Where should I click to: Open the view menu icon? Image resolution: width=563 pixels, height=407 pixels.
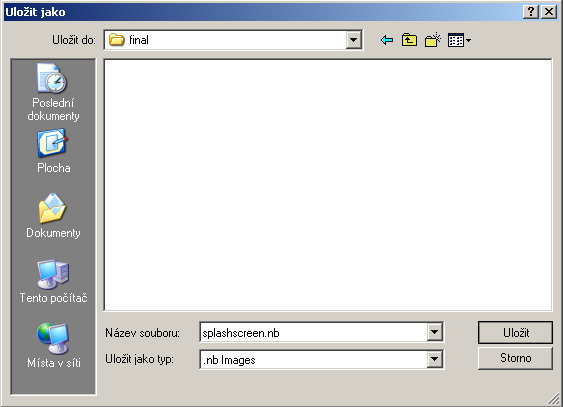point(459,40)
